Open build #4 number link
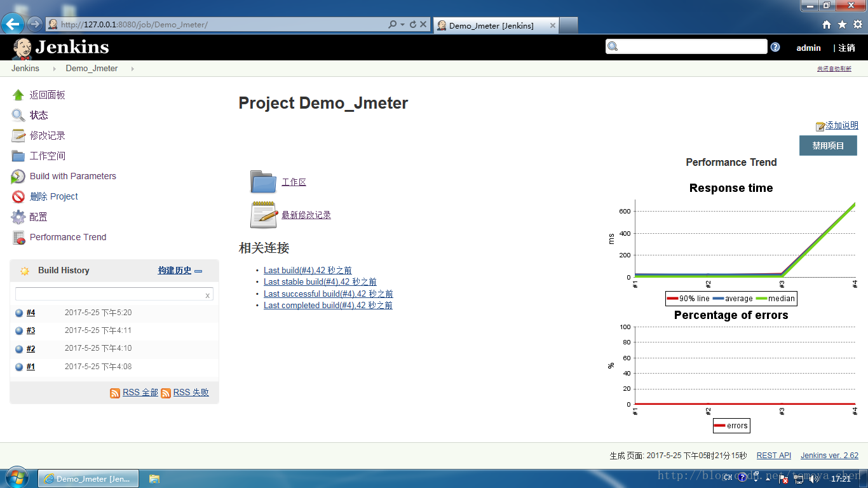Image resolution: width=868 pixels, height=488 pixels. coord(31,313)
